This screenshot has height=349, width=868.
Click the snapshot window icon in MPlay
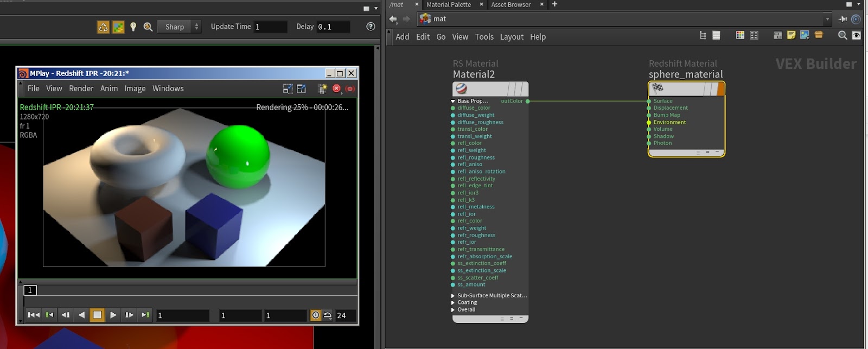coord(301,88)
